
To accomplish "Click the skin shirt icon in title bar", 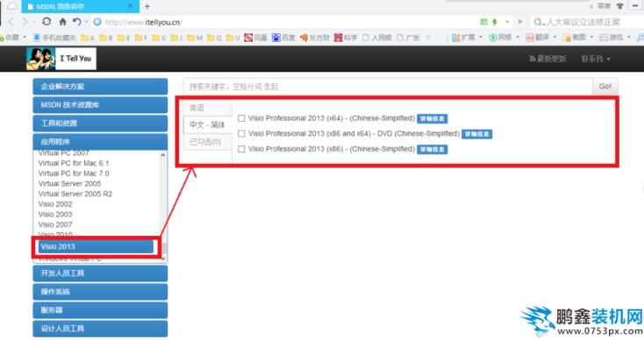I will 619,6.
